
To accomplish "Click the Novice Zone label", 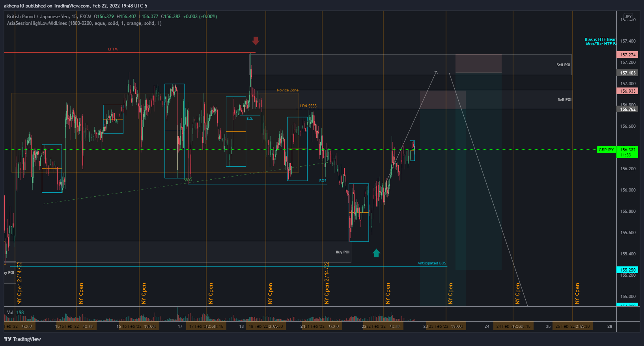I will click(287, 90).
